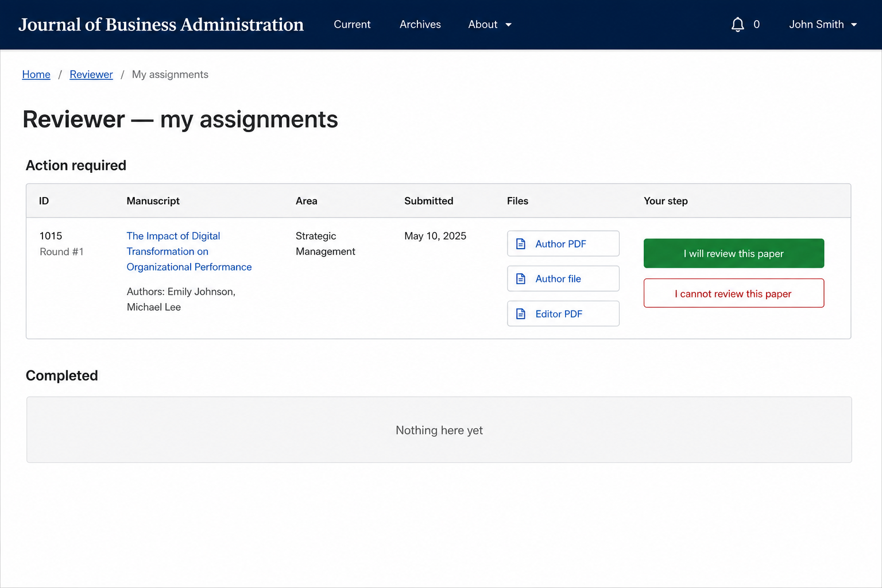Click the Authors: Emily Johnson, Michael Lee text
This screenshot has width=882, height=588.
click(181, 299)
